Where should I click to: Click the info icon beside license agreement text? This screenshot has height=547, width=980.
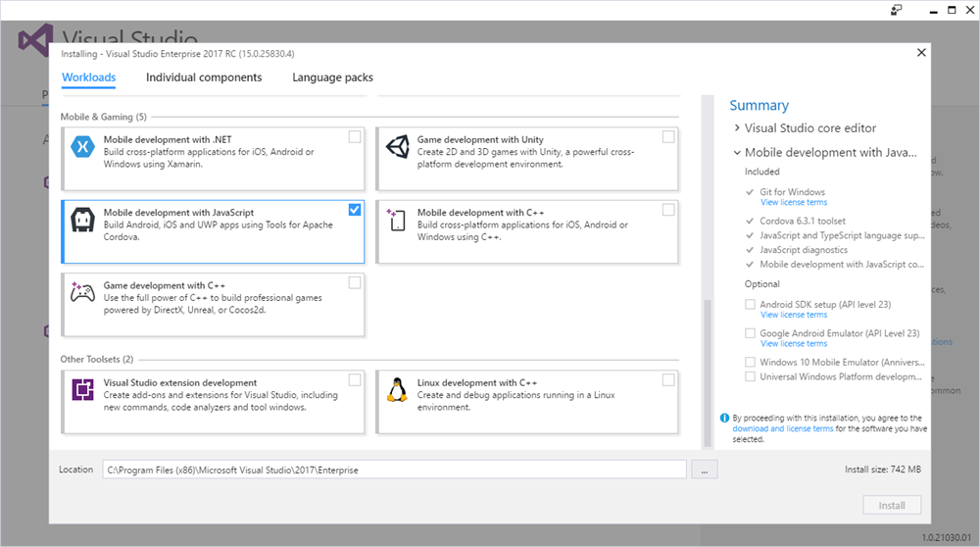tap(724, 418)
